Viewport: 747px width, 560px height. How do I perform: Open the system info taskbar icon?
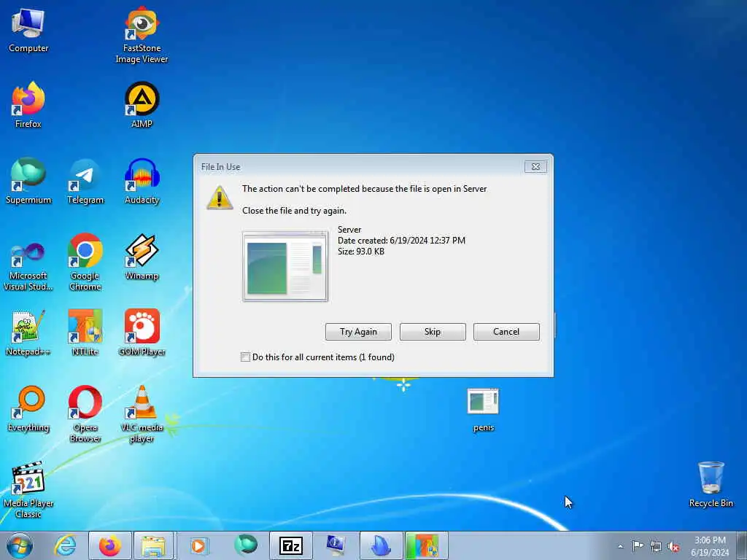(x=336, y=545)
